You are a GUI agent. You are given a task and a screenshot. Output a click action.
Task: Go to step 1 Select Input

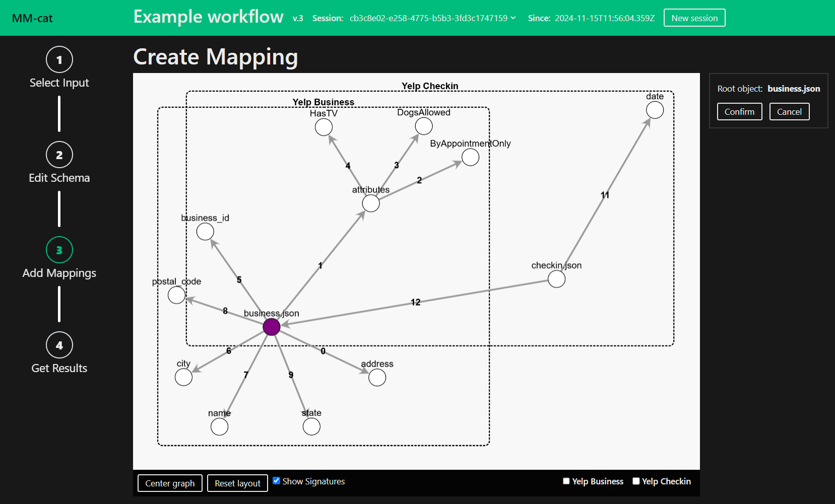[59, 67]
